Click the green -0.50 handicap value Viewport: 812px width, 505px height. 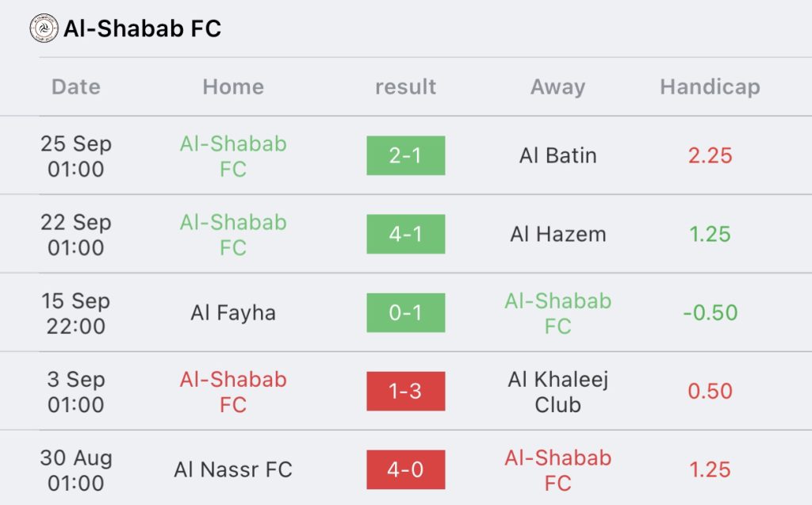point(710,313)
